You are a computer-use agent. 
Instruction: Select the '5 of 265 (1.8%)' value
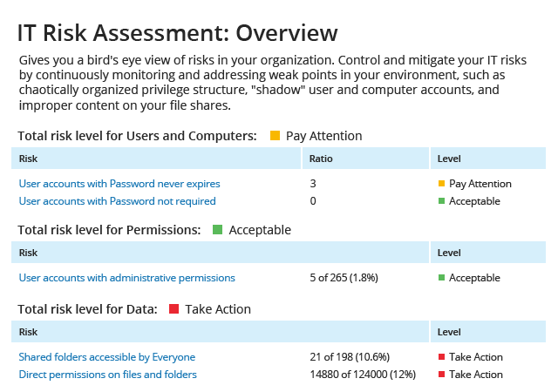tap(344, 278)
